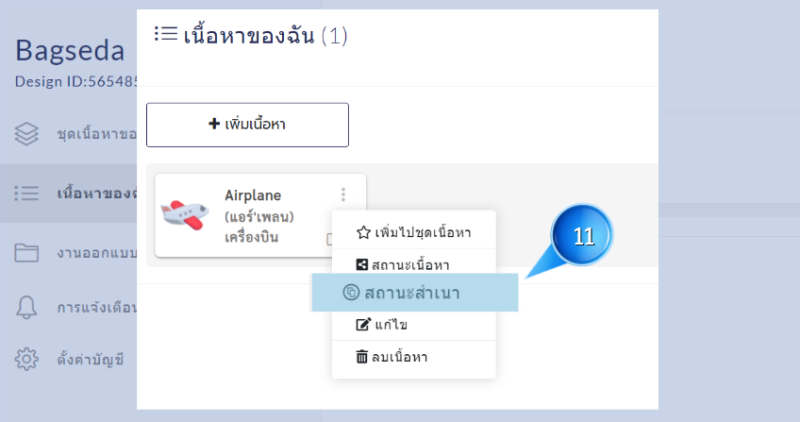Open ตั้งค่าบัญชี account settings link
The image size is (800, 422).
(x=90, y=359)
